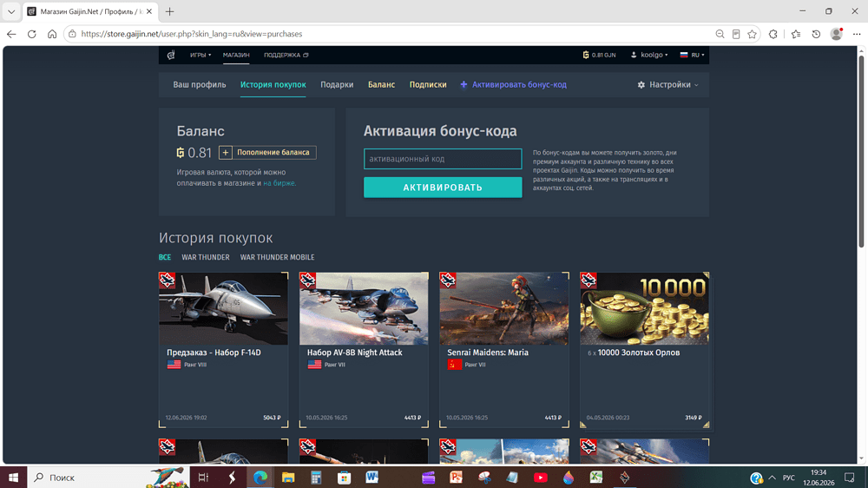Click Senrai Maidens: Maria title
The image size is (868, 488).
[488, 353]
